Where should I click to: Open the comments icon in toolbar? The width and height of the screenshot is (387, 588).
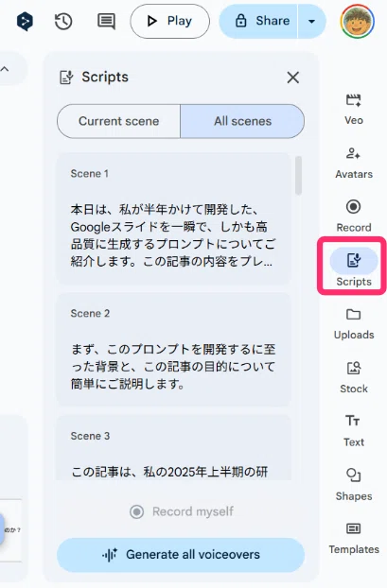click(106, 22)
